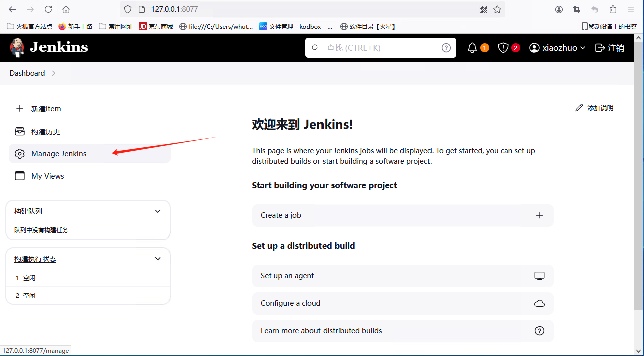Open 软件目录【火星】 bookmark
The width and height of the screenshot is (644, 356).
(x=368, y=26)
